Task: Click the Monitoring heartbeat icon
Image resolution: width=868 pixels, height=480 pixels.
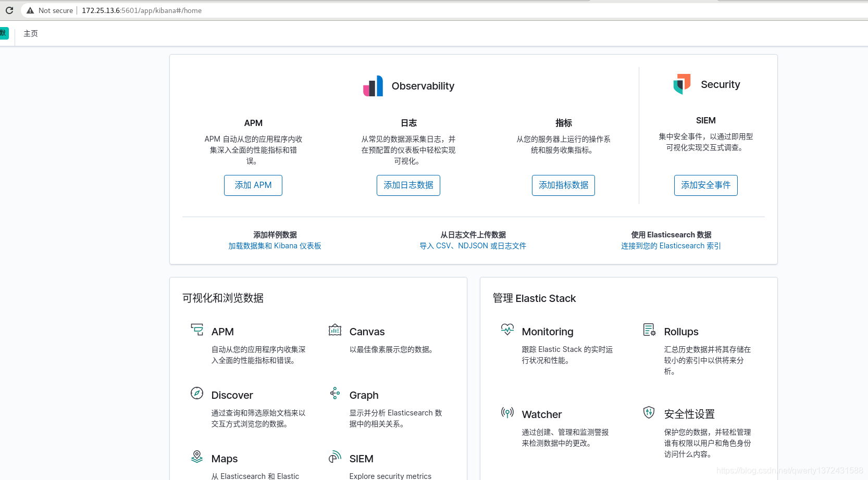Action: [507, 330]
